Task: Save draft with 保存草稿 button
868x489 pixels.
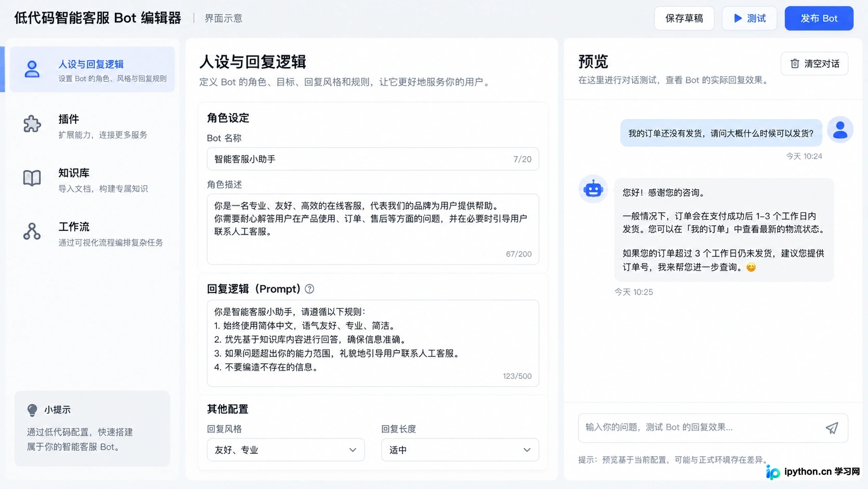Action: (684, 18)
